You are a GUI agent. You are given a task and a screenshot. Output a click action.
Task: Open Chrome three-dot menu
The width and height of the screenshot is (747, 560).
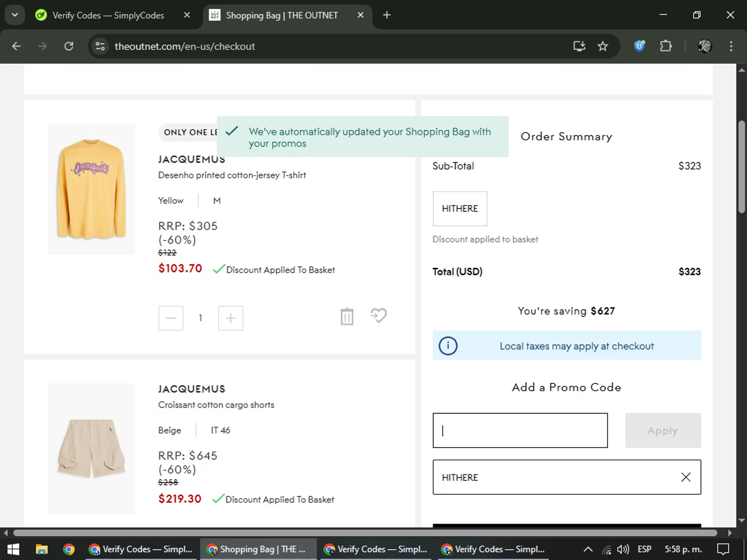(x=731, y=46)
